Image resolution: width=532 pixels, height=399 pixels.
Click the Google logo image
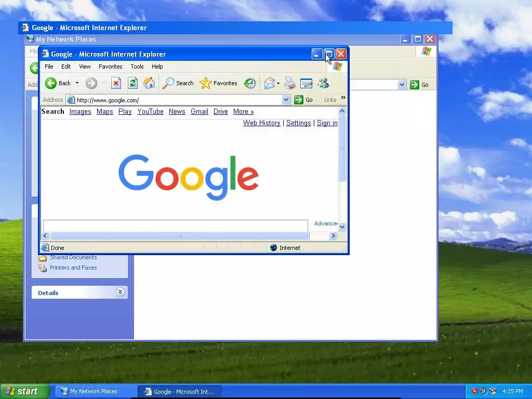(x=189, y=177)
